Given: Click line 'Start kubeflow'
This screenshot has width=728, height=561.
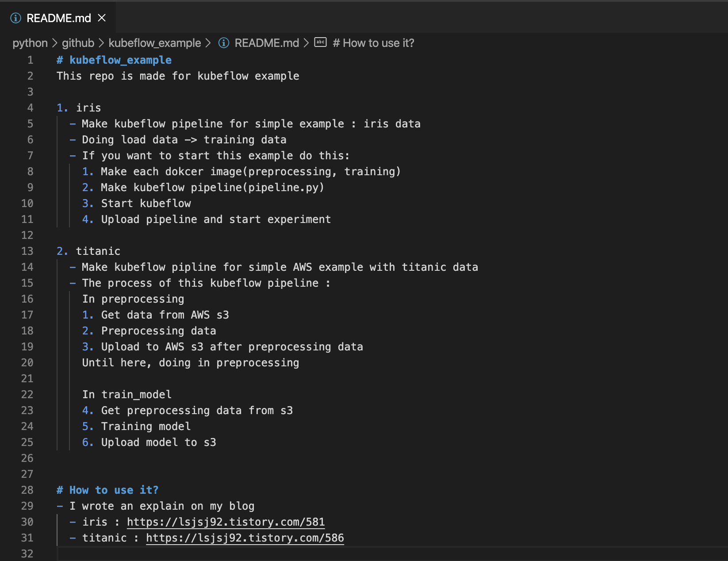Looking at the screenshot, I should pos(146,204).
